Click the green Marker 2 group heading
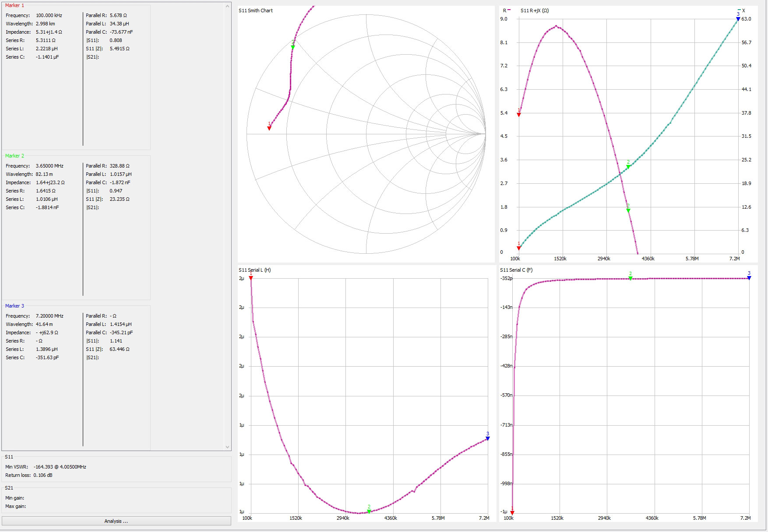Viewport: 768px width, 532px height. click(15, 156)
